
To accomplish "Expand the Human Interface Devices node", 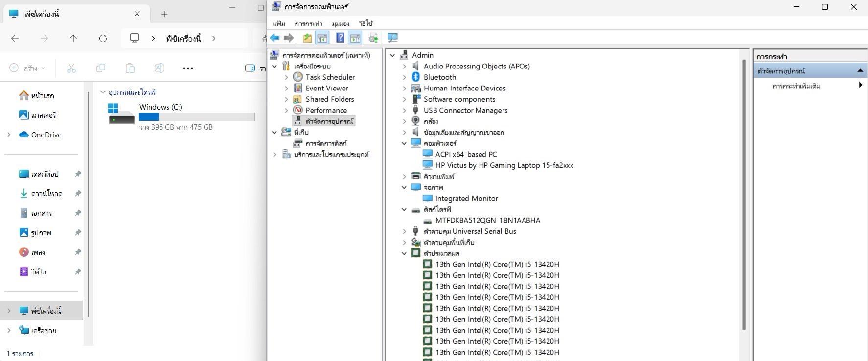I will coord(404,88).
